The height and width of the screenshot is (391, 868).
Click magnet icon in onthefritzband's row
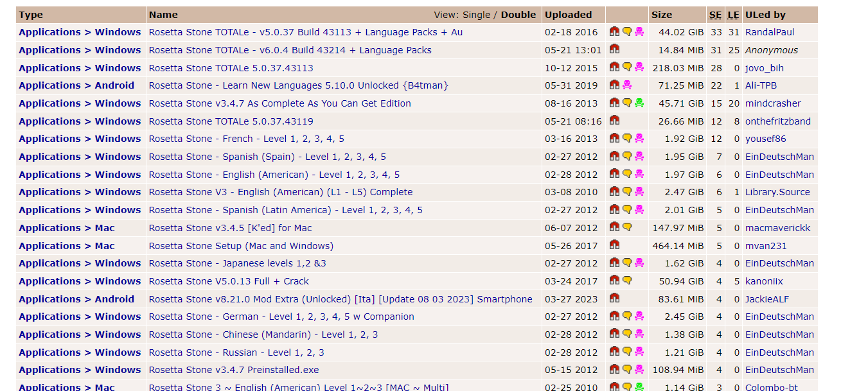pyautogui.click(x=614, y=120)
